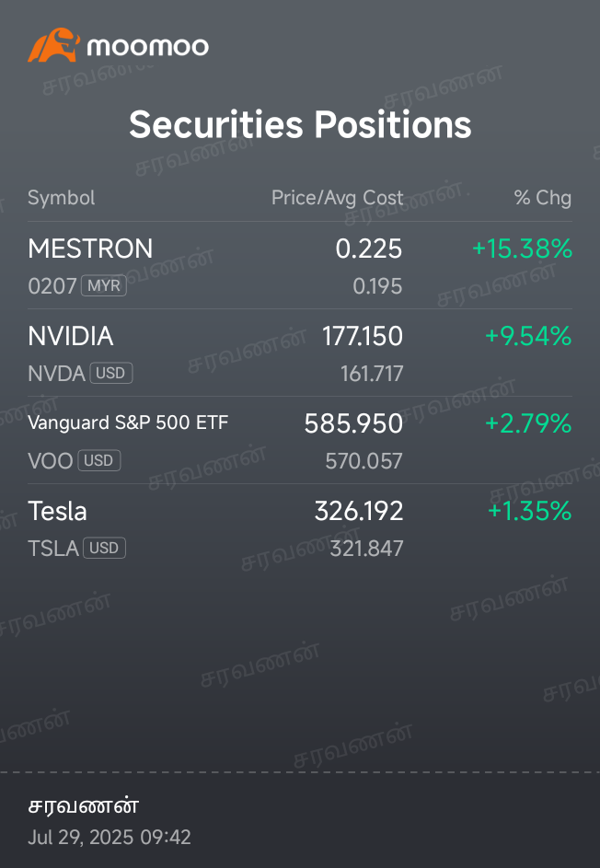
Task: Click the moomoo brand name text
Action: click(x=148, y=47)
